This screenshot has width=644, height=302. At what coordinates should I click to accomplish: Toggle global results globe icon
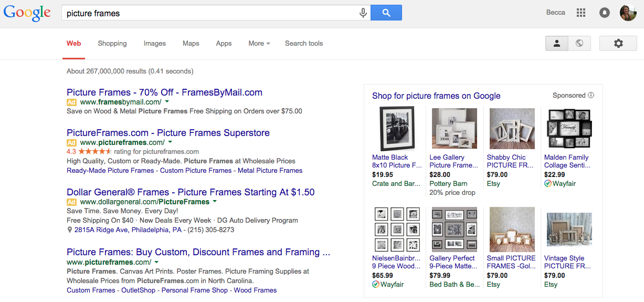point(579,44)
